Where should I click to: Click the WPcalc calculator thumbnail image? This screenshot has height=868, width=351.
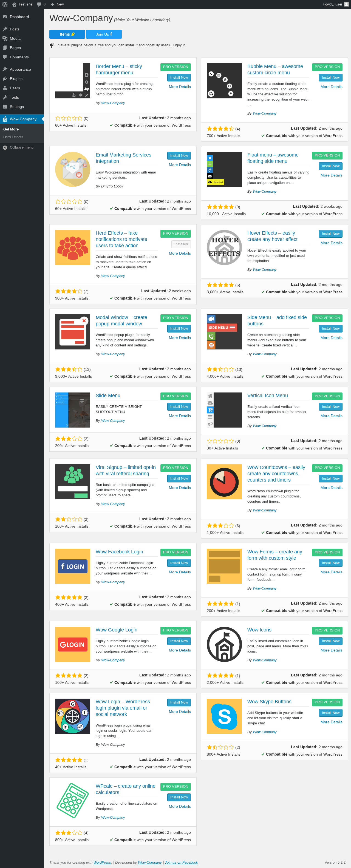tap(72, 801)
